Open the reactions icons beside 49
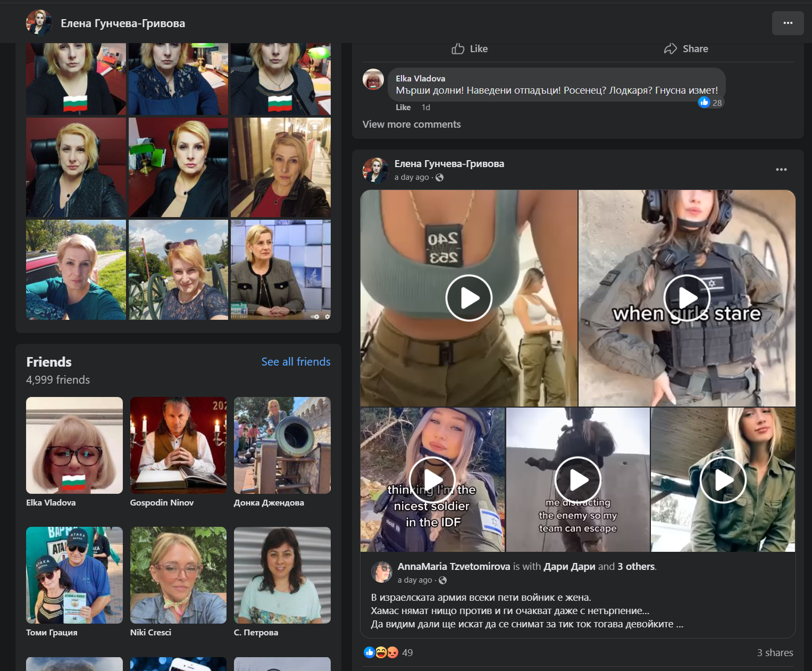This screenshot has height=671, width=812. tap(381, 652)
